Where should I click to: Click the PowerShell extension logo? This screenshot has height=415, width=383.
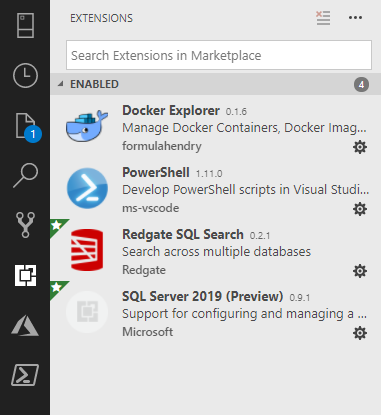[87, 188]
